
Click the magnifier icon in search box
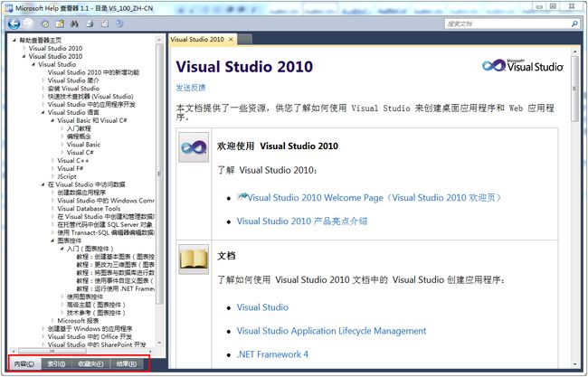point(574,24)
